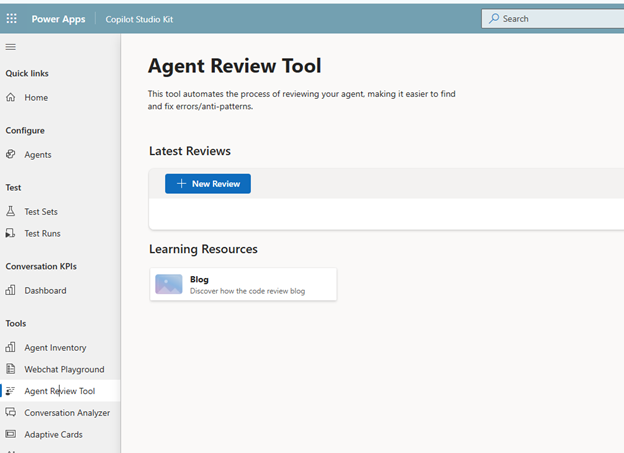Click the Dashboard chart icon

coord(11,290)
